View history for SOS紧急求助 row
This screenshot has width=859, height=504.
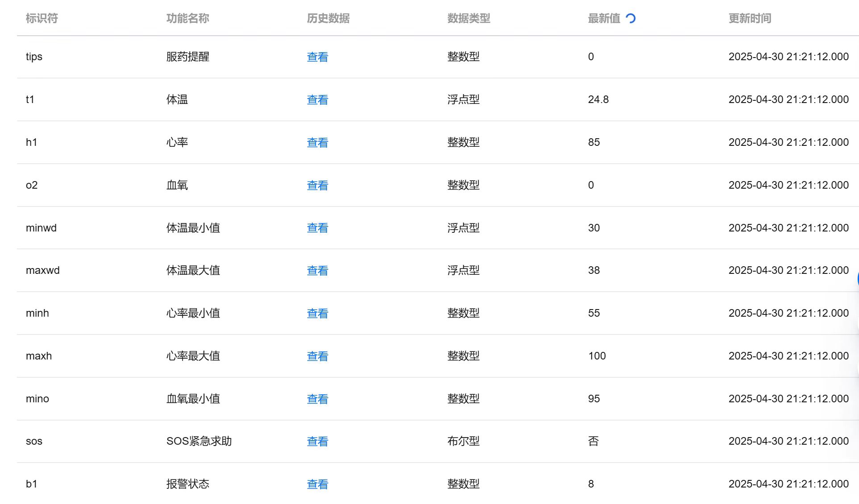click(317, 442)
